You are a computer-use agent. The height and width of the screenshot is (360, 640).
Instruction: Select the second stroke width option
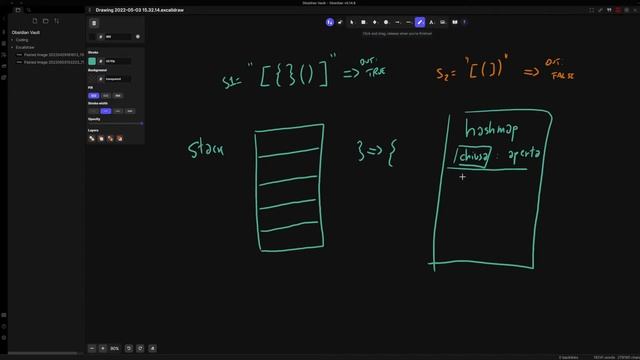[x=106, y=111]
